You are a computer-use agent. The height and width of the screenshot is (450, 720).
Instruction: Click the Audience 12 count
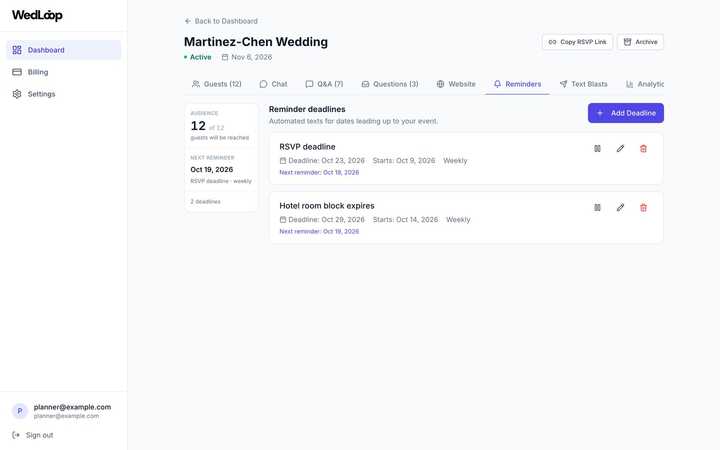click(198, 126)
